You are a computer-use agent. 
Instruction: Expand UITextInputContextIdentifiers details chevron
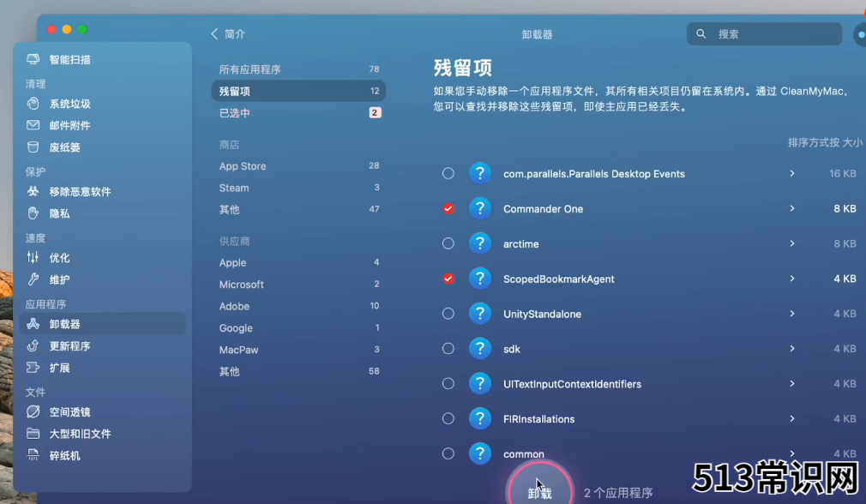click(x=792, y=384)
